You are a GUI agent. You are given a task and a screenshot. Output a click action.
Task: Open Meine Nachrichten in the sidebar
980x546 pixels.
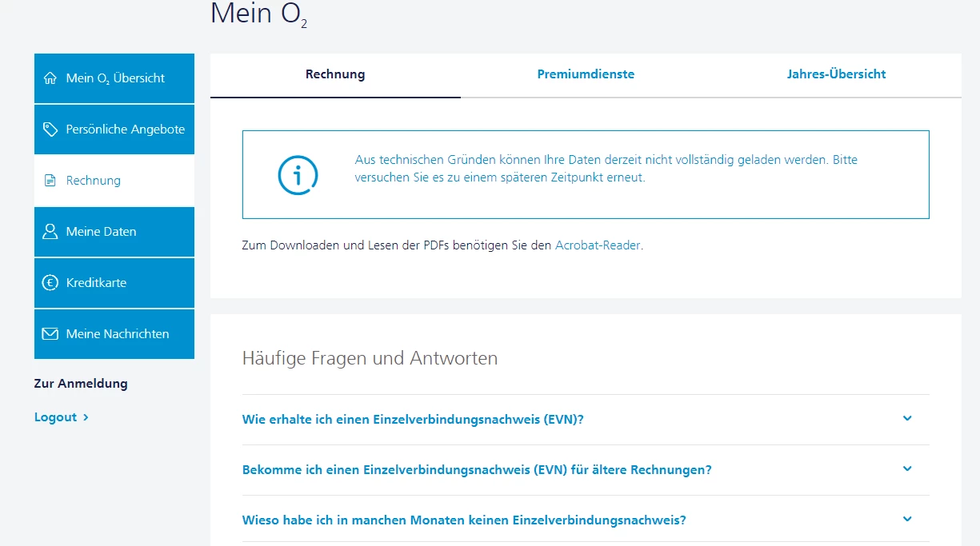(114, 334)
